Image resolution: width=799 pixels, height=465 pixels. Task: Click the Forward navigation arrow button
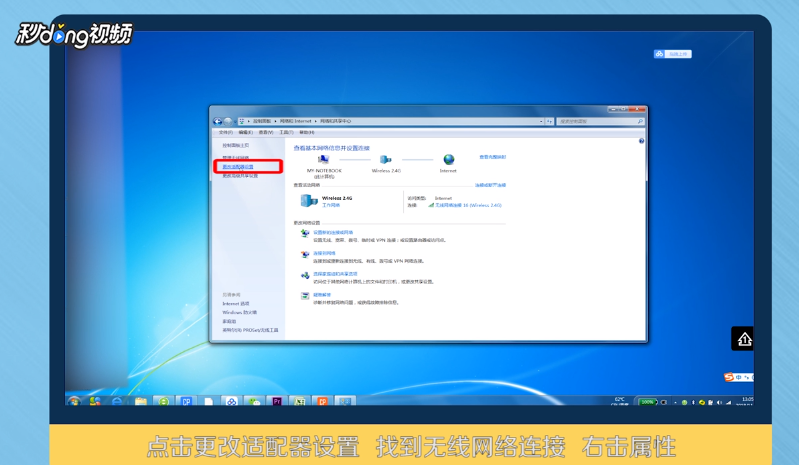[228, 121]
